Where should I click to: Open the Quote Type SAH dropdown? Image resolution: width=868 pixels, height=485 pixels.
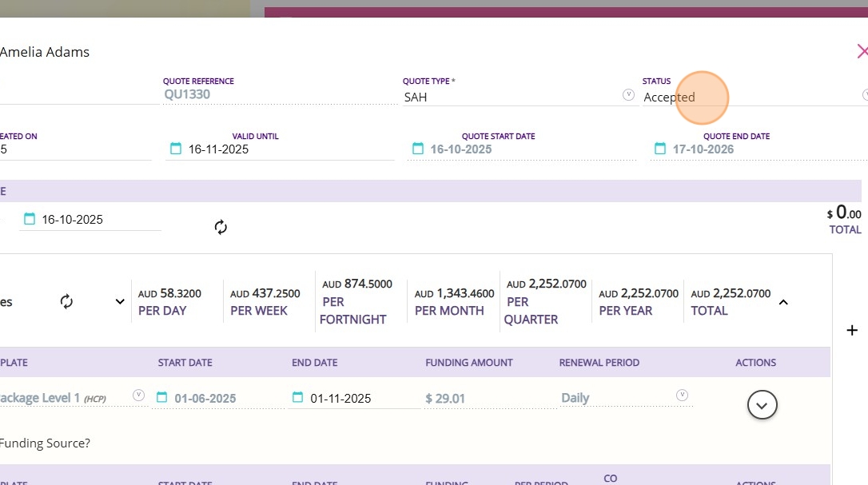click(628, 94)
